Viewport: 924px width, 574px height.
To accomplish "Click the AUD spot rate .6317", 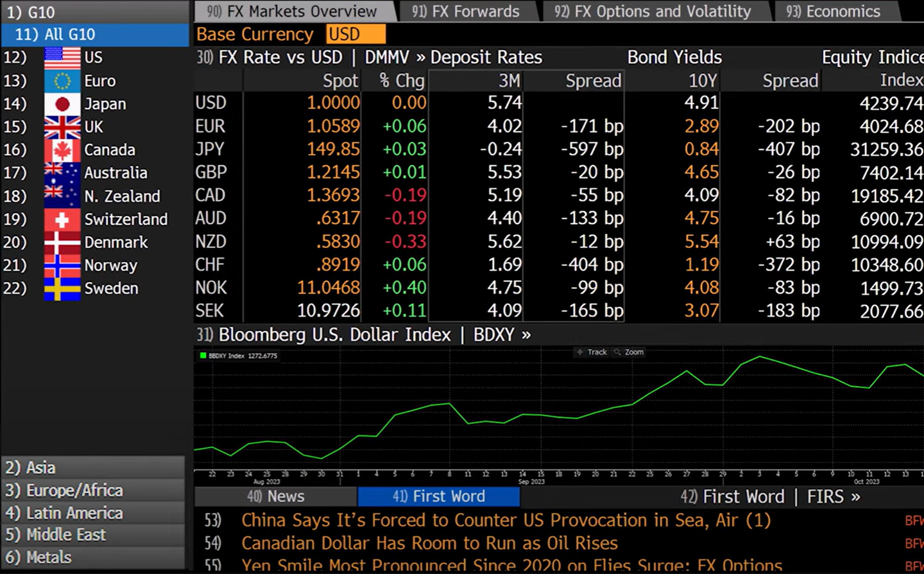I will (338, 219).
